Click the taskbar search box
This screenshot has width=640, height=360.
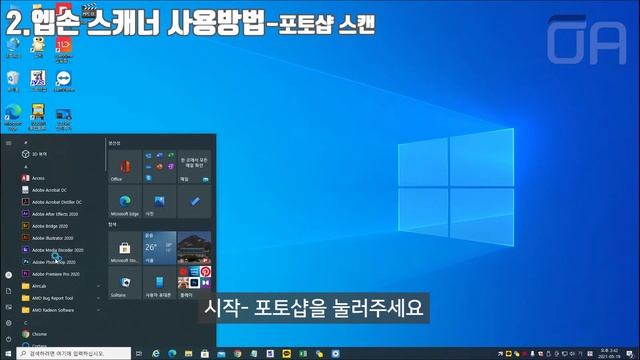click(x=74, y=353)
